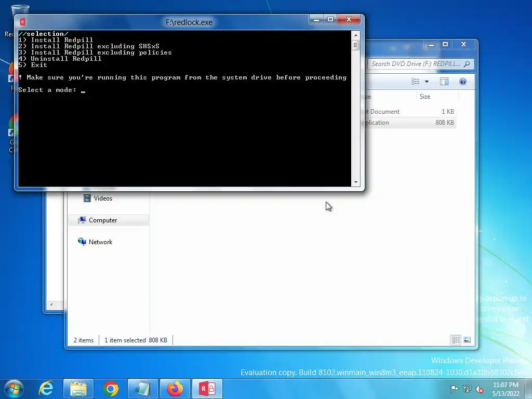
Task: Launch Firefox from the taskbar
Action: 175,389
